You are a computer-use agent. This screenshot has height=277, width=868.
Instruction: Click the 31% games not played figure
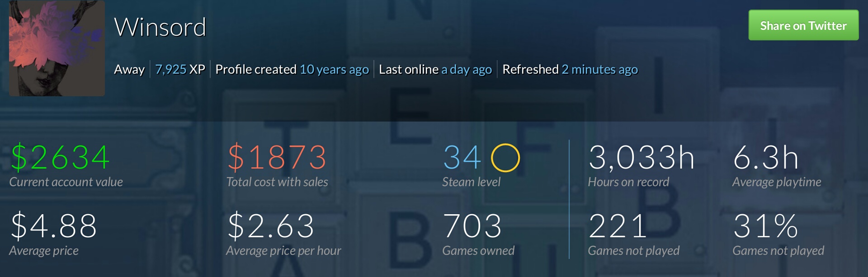pos(765,225)
